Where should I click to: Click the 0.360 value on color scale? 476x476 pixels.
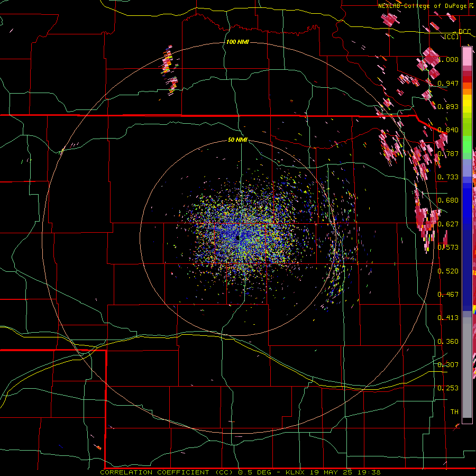point(448,342)
